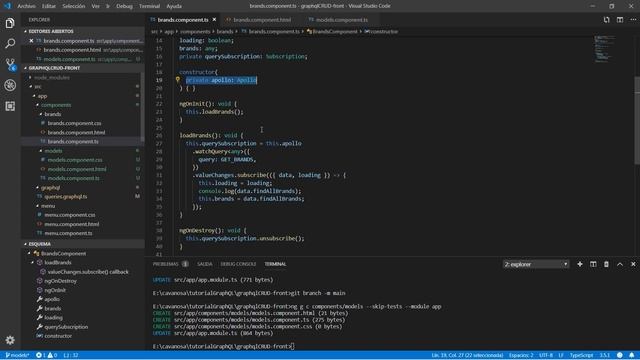Open the Extensions view in activity bar
This screenshot has height=360, width=640.
pyautogui.click(x=10, y=106)
